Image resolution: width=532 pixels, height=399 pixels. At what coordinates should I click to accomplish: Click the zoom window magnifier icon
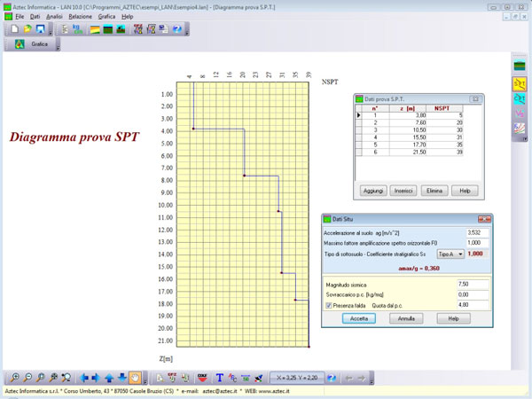(41, 378)
